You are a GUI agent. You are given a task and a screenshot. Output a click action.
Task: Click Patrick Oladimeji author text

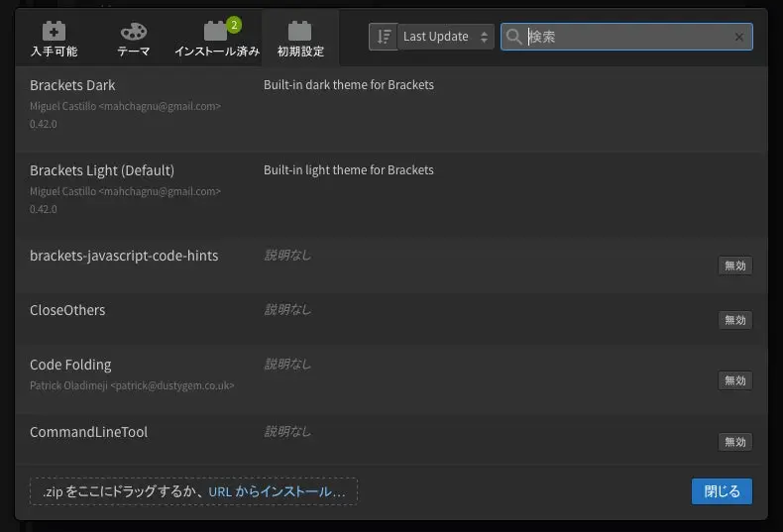[x=132, y=385]
